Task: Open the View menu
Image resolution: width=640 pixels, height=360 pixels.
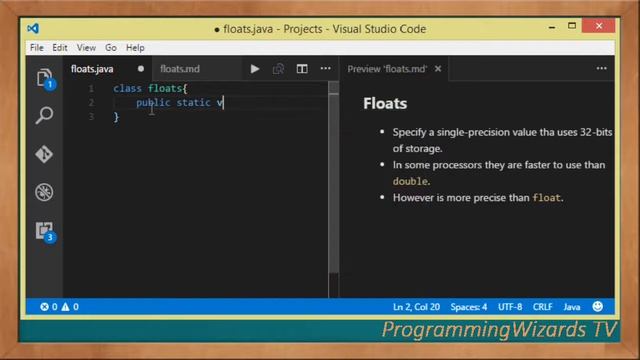Action: coord(86,48)
